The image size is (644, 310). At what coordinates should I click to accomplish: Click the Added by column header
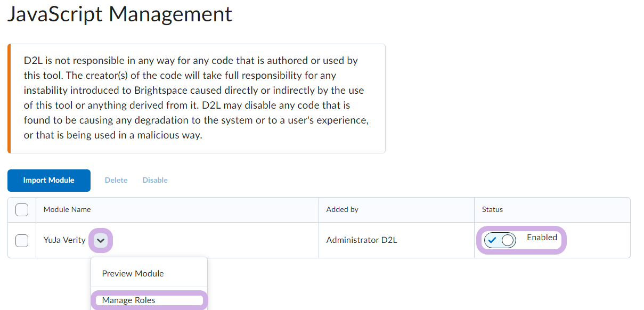pos(343,210)
